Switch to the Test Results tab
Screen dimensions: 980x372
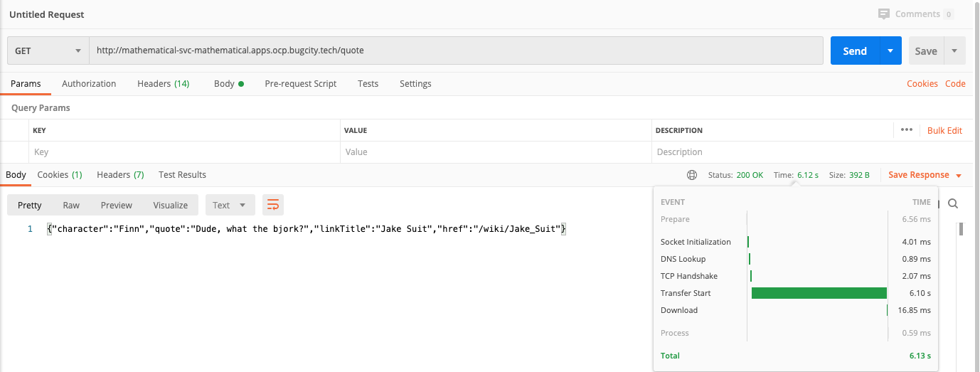click(182, 175)
